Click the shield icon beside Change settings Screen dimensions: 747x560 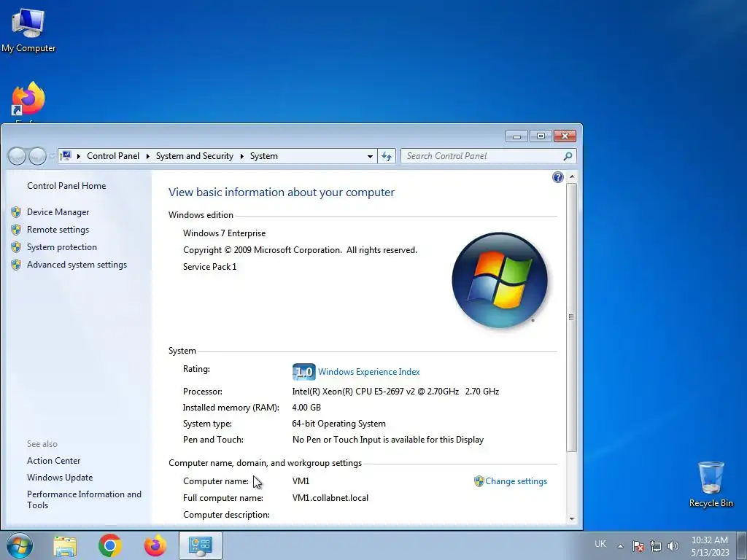pos(479,481)
